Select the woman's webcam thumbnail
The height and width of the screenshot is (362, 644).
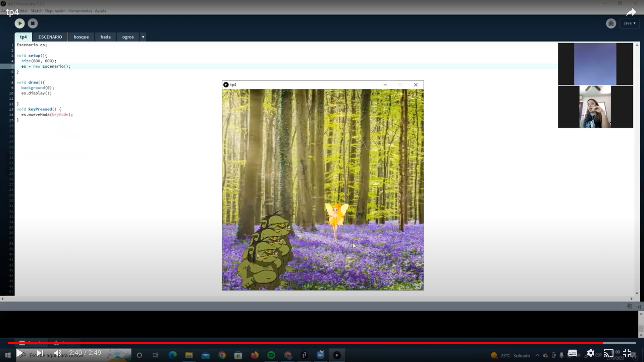[x=595, y=107]
